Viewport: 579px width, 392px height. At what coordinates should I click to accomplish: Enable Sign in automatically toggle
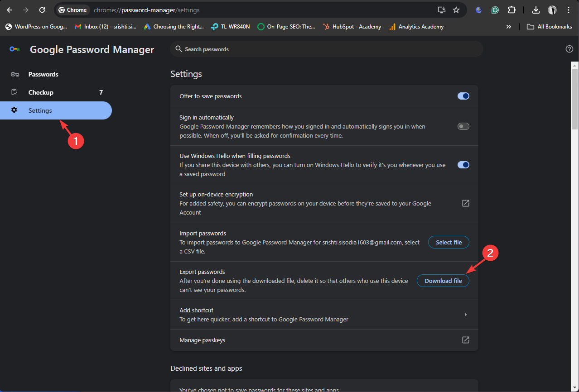click(463, 126)
